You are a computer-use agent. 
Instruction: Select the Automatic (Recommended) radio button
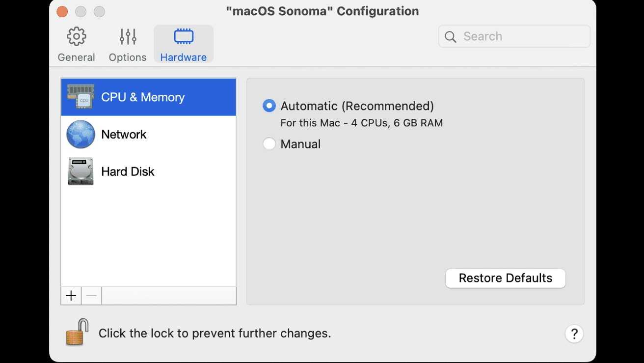click(269, 106)
